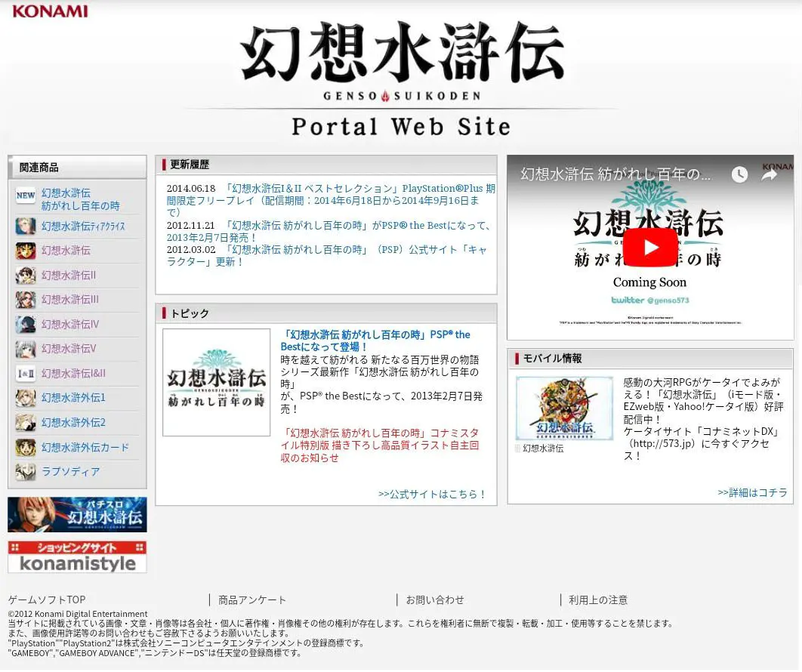
Task: Open the 幻想水滸伝 link in related products
Action: tap(66, 251)
